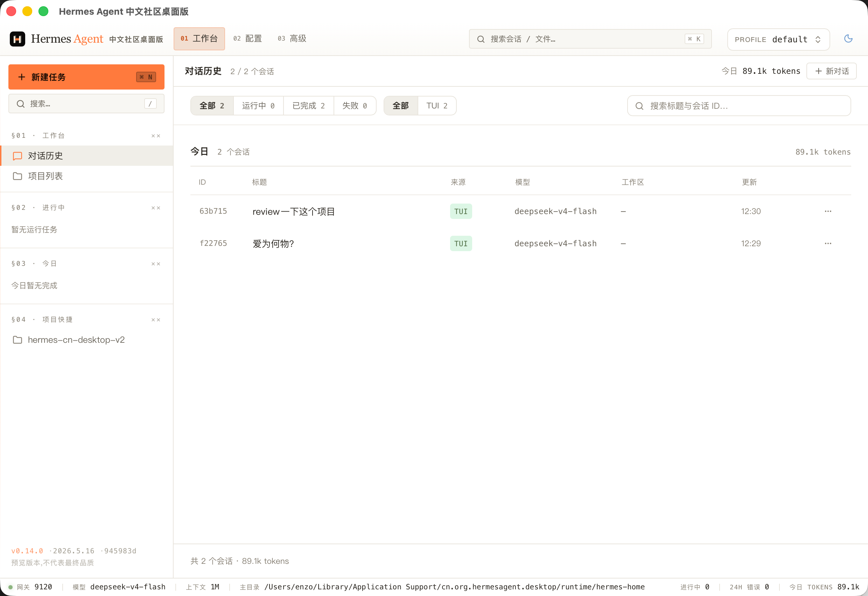Click the 工作区 column header
The height and width of the screenshot is (596, 868).
(x=632, y=182)
